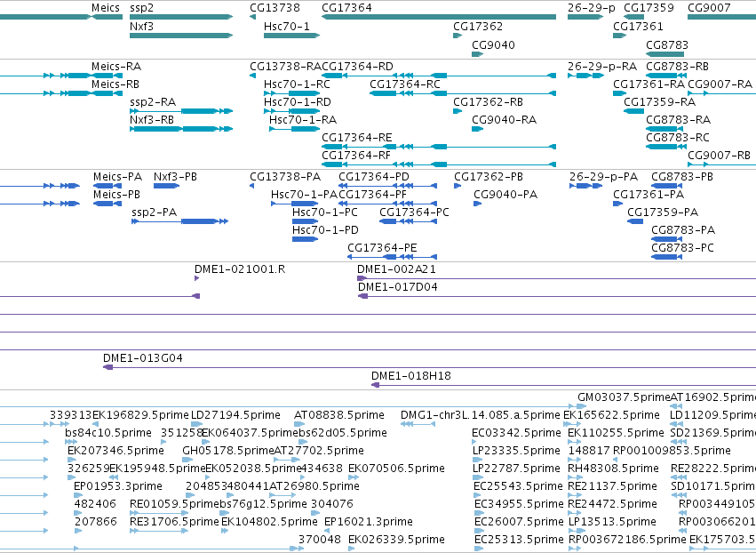The height and width of the screenshot is (553, 756).
Task: Click the ssp2-RA transcript label
Action: [x=153, y=102]
